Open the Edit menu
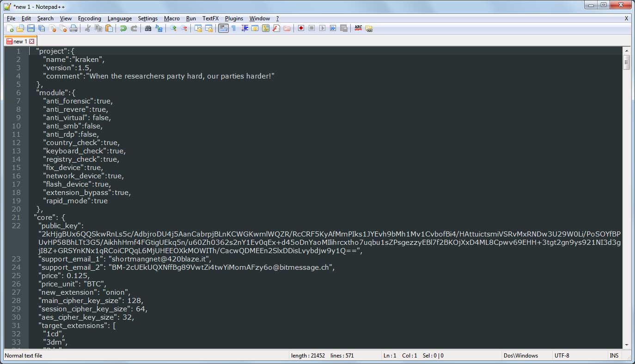635x364 pixels. pyautogui.click(x=26, y=18)
